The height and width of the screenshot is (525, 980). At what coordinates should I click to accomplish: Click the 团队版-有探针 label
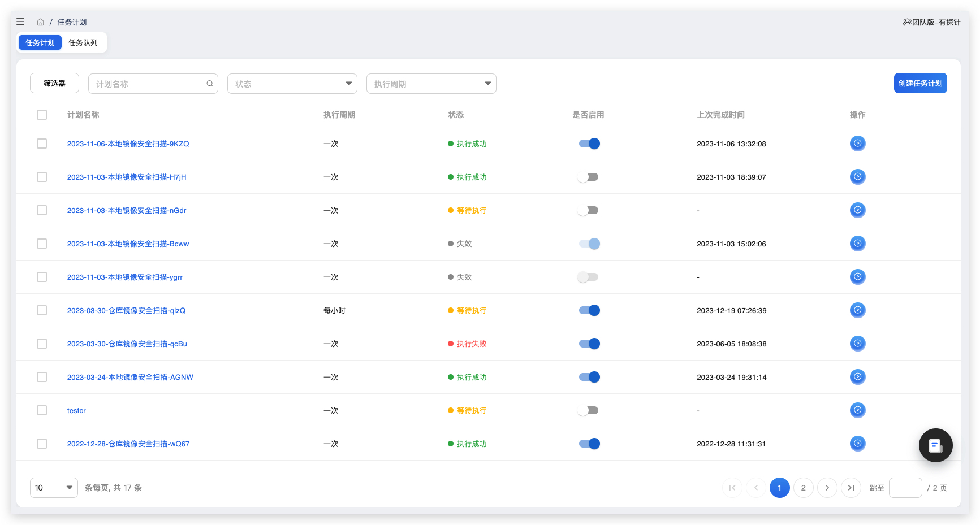click(x=936, y=22)
